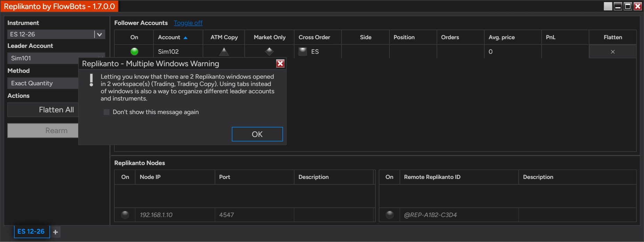
Task: Click the Orders column header
Action: coord(461,37)
